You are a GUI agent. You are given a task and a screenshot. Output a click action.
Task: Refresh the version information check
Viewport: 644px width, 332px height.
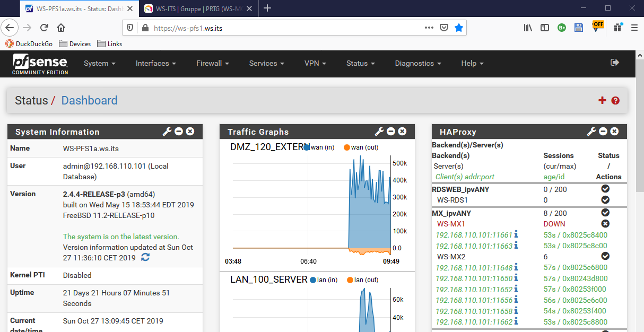(x=145, y=257)
